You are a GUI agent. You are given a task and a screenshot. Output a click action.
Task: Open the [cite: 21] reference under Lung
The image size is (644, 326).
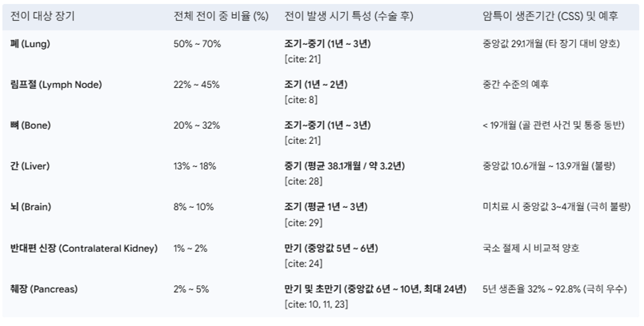303,59
